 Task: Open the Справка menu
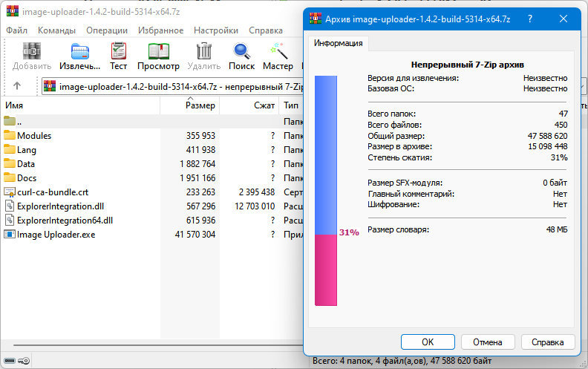266,30
